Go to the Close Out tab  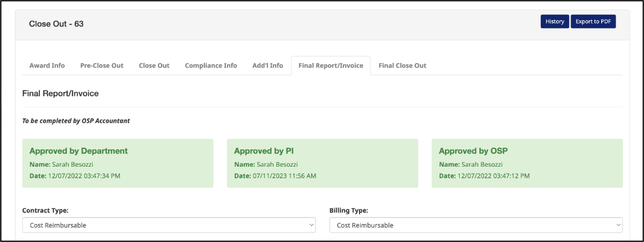(x=154, y=66)
